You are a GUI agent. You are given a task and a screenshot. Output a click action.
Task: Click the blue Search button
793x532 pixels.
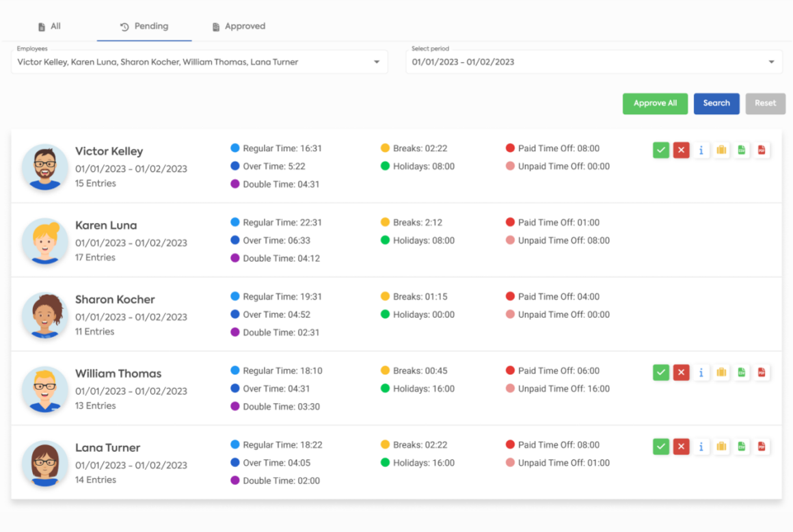point(716,103)
